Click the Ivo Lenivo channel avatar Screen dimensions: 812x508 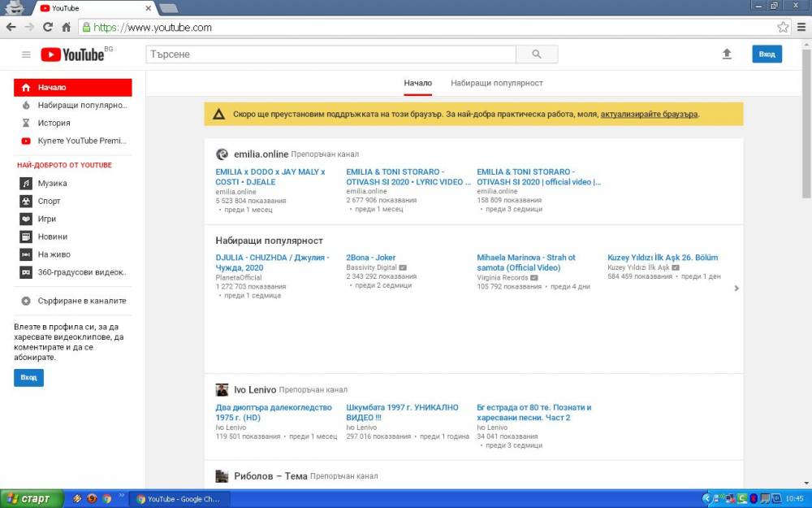(x=222, y=390)
